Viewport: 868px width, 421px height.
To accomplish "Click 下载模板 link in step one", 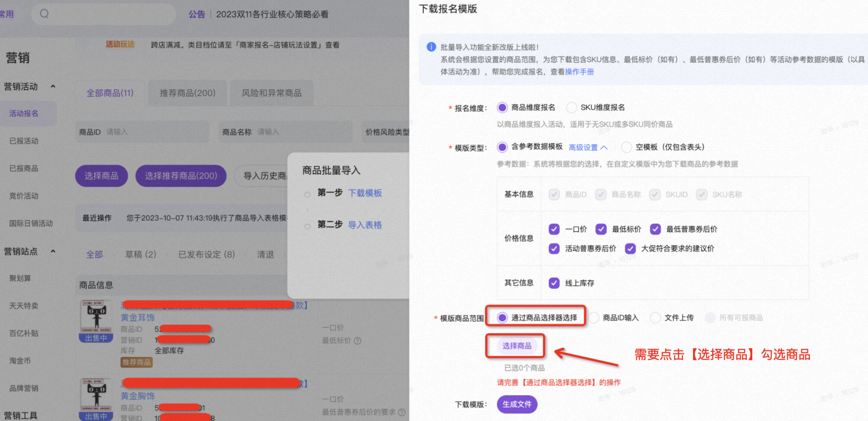I will (x=365, y=193).
